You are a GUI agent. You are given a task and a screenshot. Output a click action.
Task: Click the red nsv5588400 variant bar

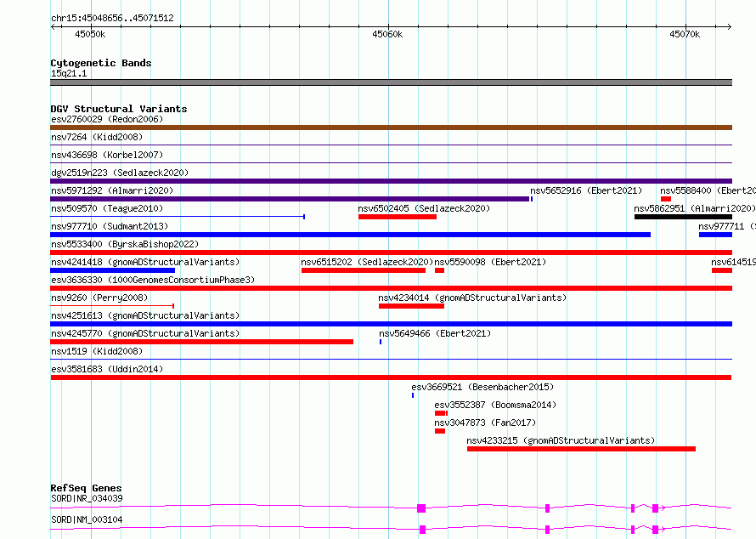pos(666,199)
